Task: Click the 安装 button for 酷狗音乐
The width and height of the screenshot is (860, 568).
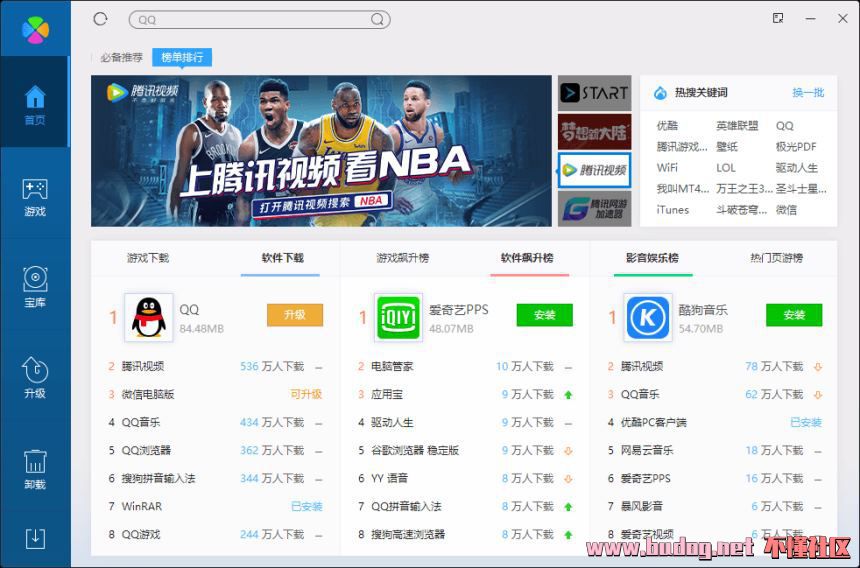Action: (x=794, y=315)
